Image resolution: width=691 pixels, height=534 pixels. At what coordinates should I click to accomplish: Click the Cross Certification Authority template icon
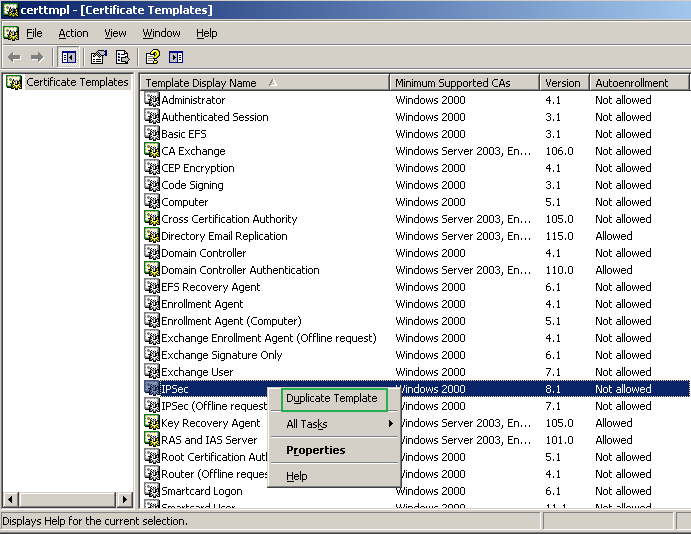click(152, 218)
